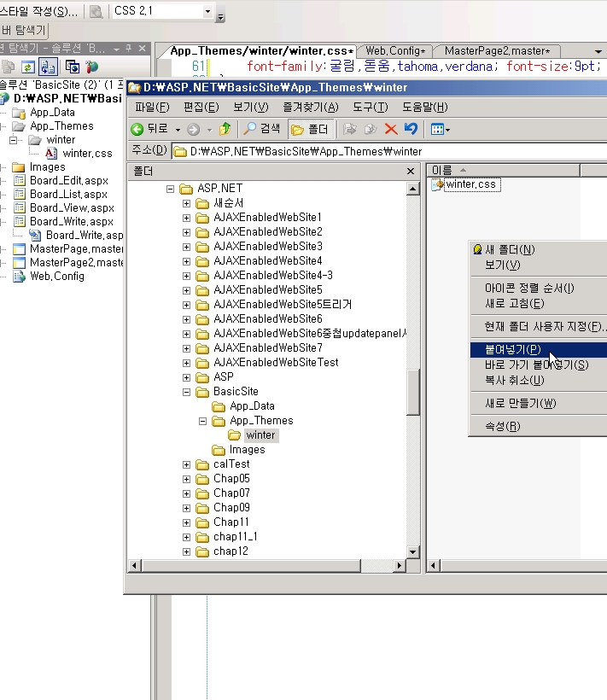
Task: Select chap11_1 folder in tree
Action: click(236, 537)
